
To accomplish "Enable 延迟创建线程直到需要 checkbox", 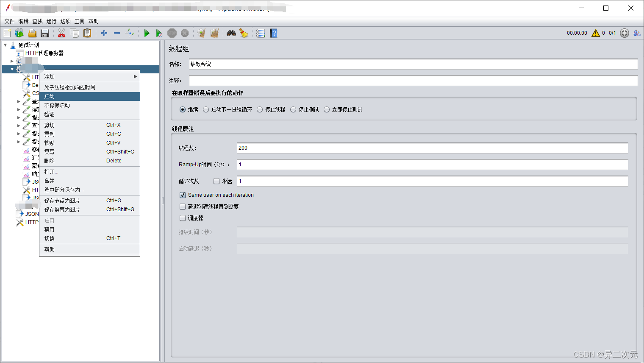I will [183, 207].
